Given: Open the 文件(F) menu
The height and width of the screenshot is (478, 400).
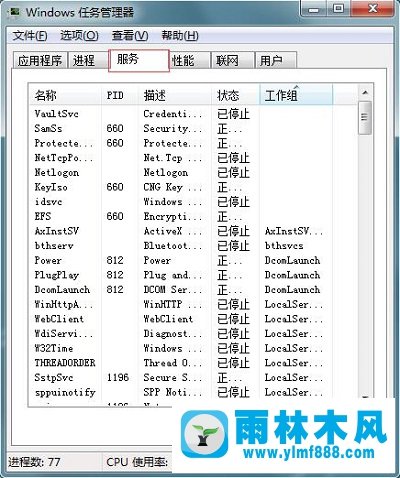Looking at the screenshot, I should click(x=30, y=35).
